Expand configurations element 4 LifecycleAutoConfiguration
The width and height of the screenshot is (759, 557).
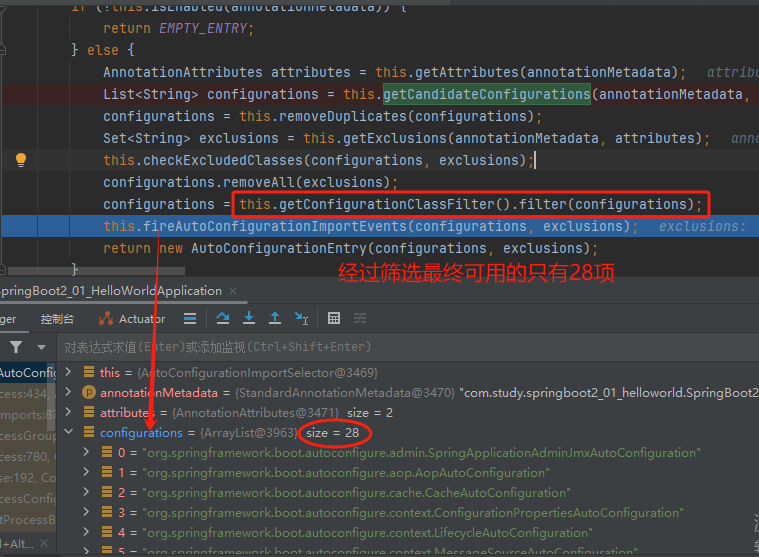86,531
